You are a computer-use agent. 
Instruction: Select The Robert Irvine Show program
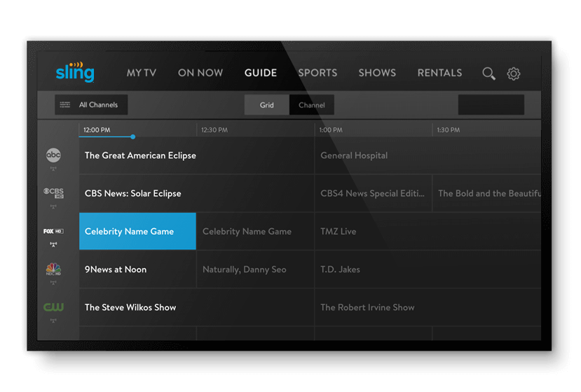pos(428,307)
